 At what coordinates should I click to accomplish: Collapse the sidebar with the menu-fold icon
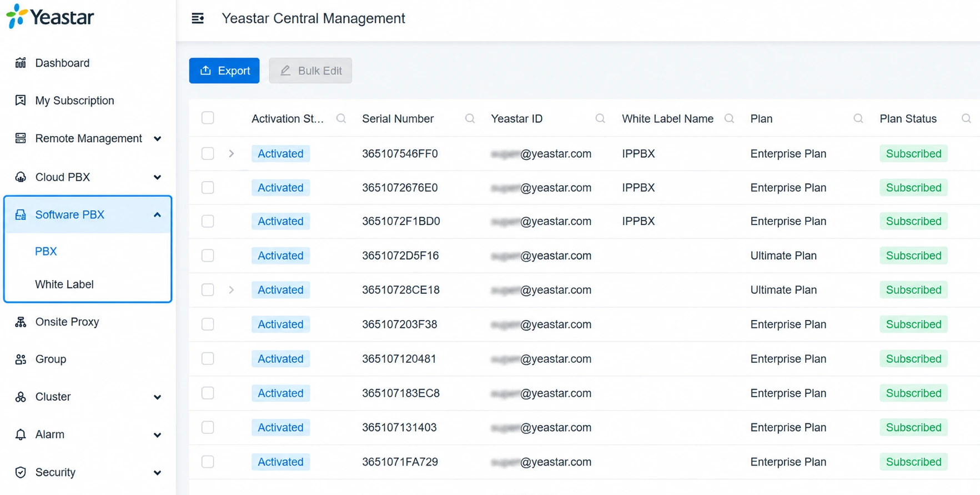(198, 18)
